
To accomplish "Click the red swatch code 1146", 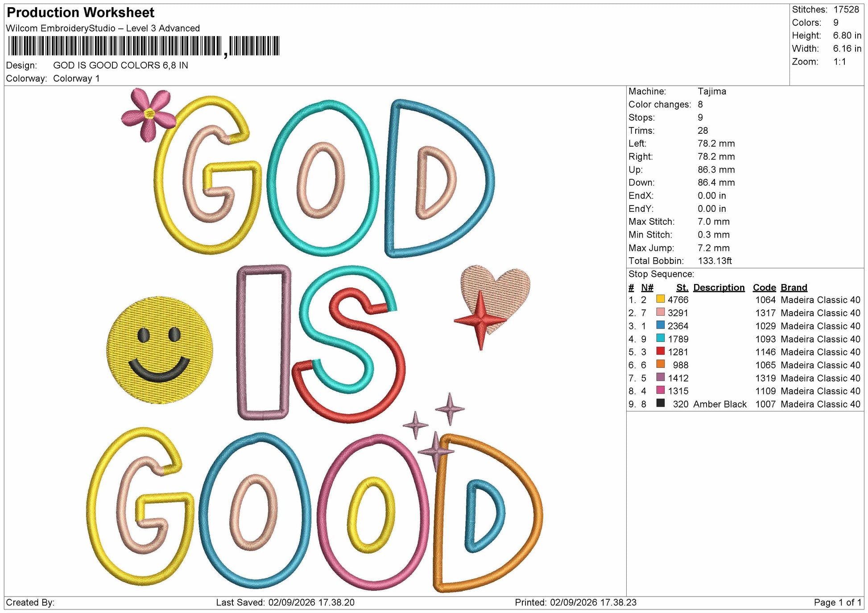I will [661, 351].
